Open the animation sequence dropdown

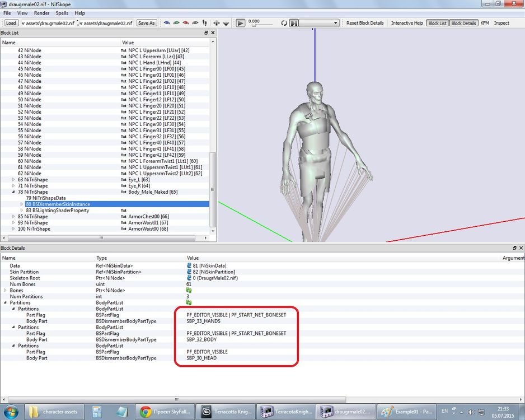click(x=319, y=23)
